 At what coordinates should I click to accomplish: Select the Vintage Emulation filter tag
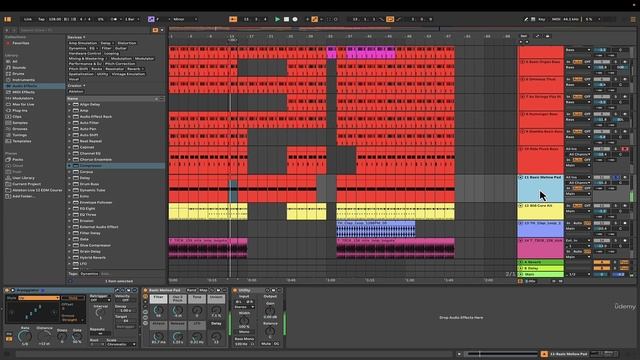tap(128, 74)
